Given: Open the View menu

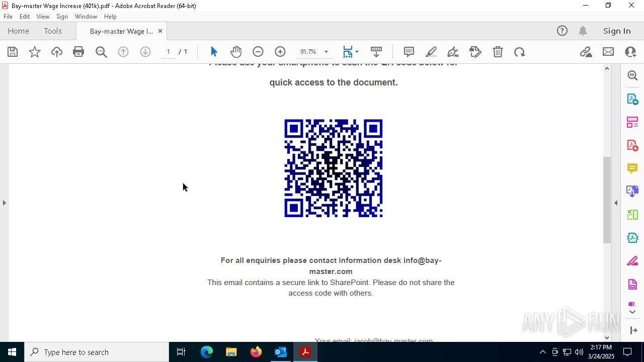Looking at the screenshot, I should [43, 16].
